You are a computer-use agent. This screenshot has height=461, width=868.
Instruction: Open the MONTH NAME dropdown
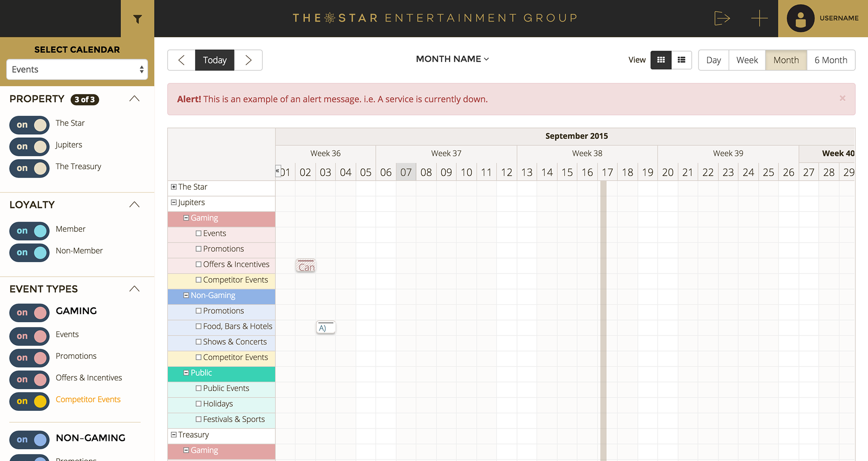(x=452, y=59)
